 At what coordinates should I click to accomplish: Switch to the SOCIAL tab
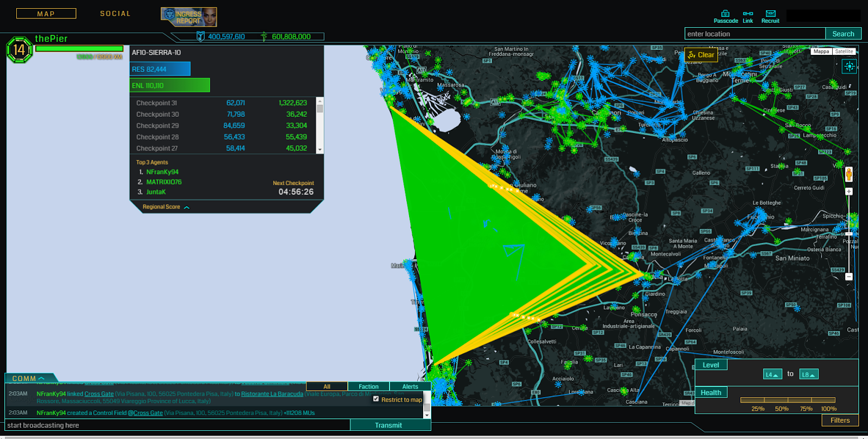[115, 14]
